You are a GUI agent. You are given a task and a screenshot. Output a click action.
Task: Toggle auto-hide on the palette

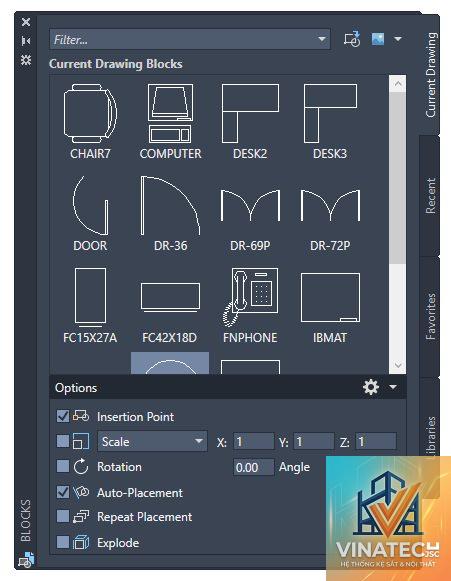(x=26, y=41)
